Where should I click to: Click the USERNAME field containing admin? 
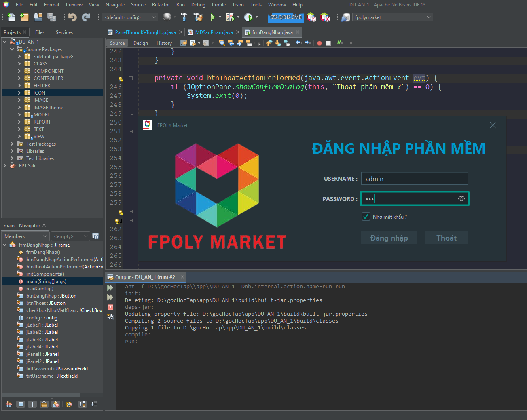click(415, 178)
